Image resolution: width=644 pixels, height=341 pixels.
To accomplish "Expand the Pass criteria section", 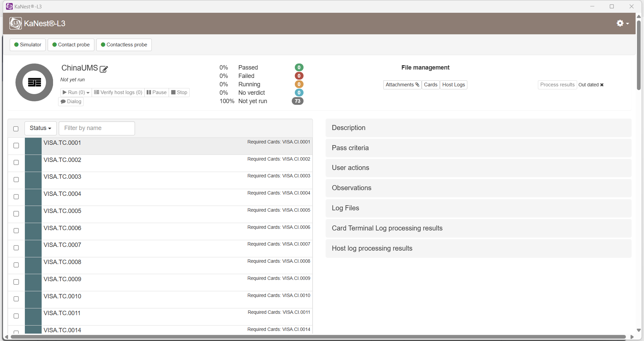I will pyautogui.click(x=478, y=148).
